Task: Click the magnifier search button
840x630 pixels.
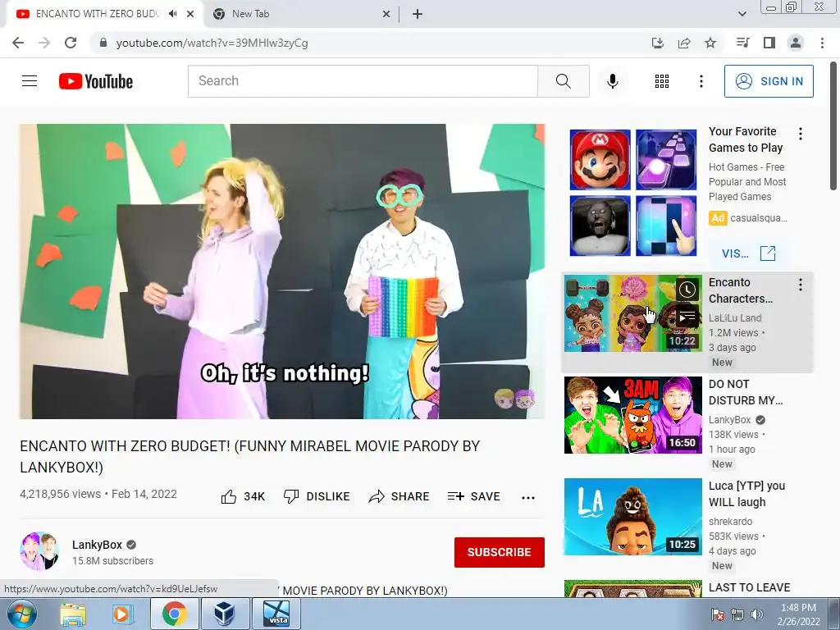Action: (563, 81)
